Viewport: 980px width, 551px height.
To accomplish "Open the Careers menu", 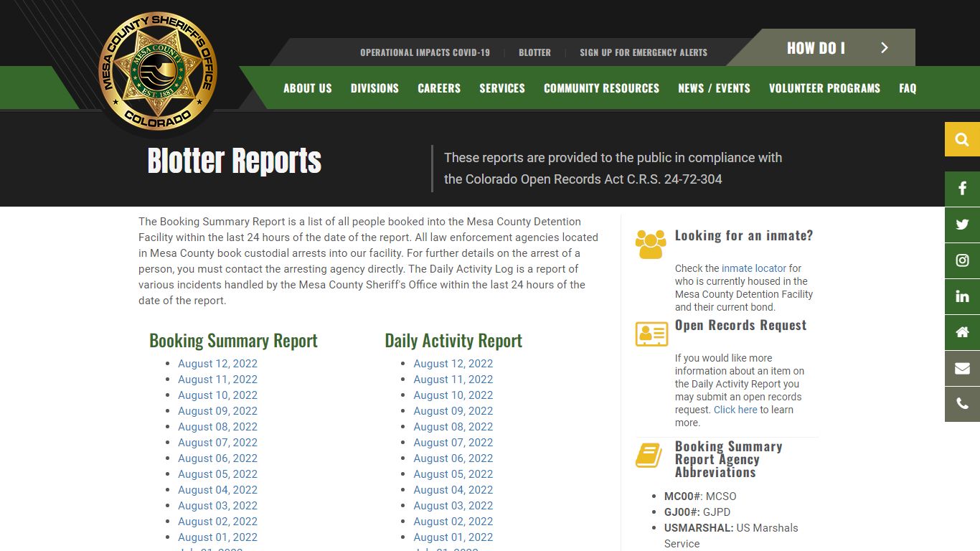I will (439, 88).
